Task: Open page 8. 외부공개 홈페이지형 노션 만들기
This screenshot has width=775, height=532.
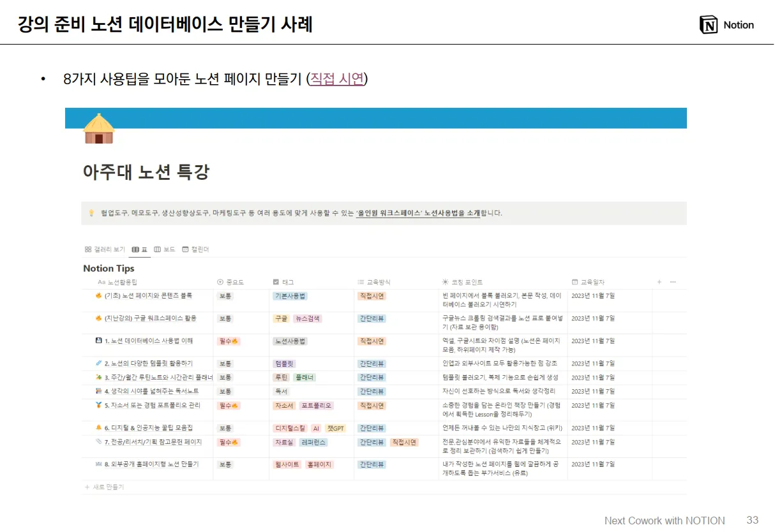Action: coord(151,464)
